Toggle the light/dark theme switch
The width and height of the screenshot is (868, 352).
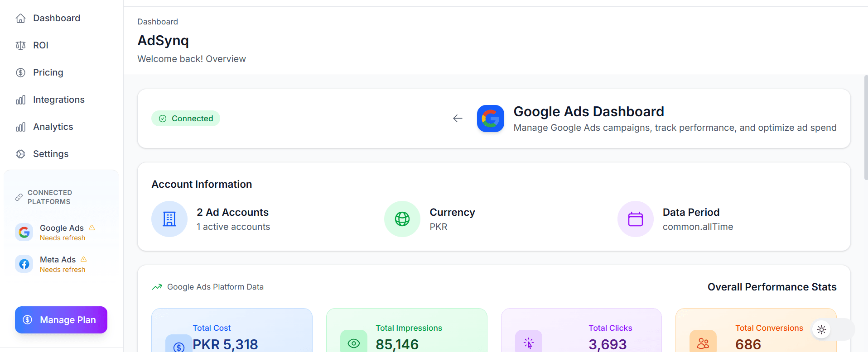(833, 330)
